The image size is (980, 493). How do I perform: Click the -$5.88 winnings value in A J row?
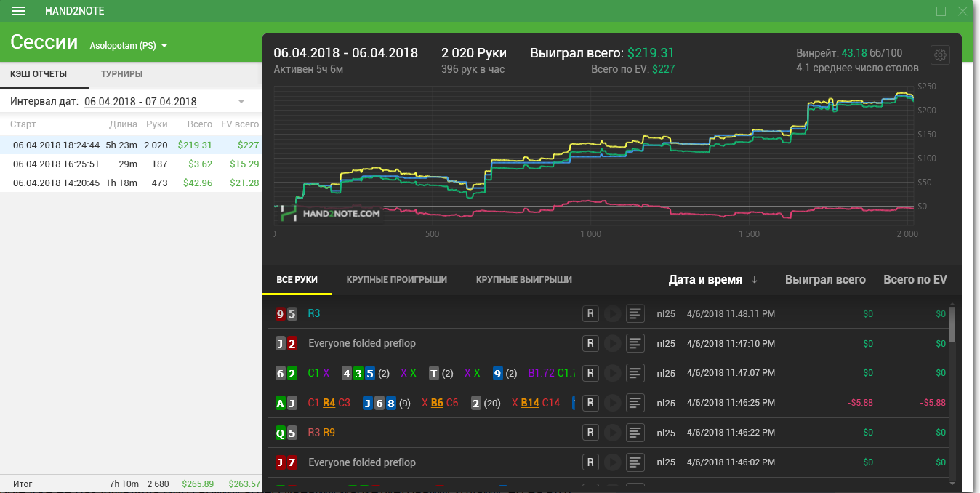[860, 403]
